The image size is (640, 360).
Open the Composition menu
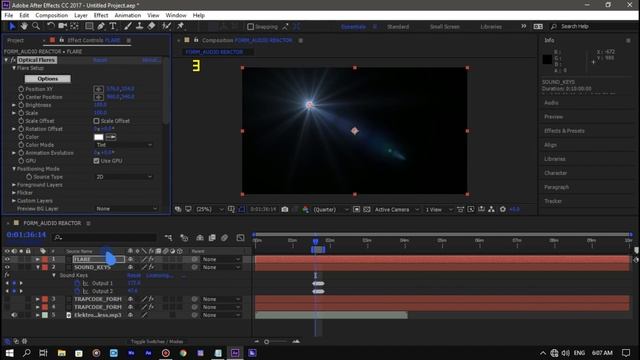coord(51,15)
